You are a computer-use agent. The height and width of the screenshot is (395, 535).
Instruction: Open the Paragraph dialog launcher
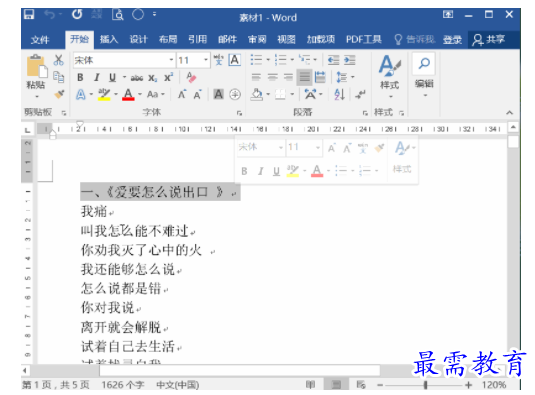pos(365,113)
